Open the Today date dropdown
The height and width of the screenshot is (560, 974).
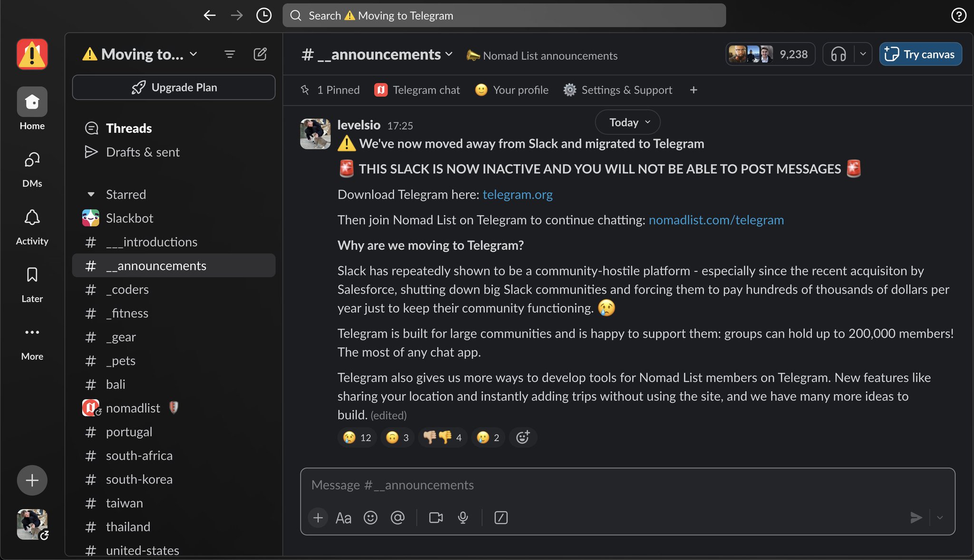(x=627, y=122)
